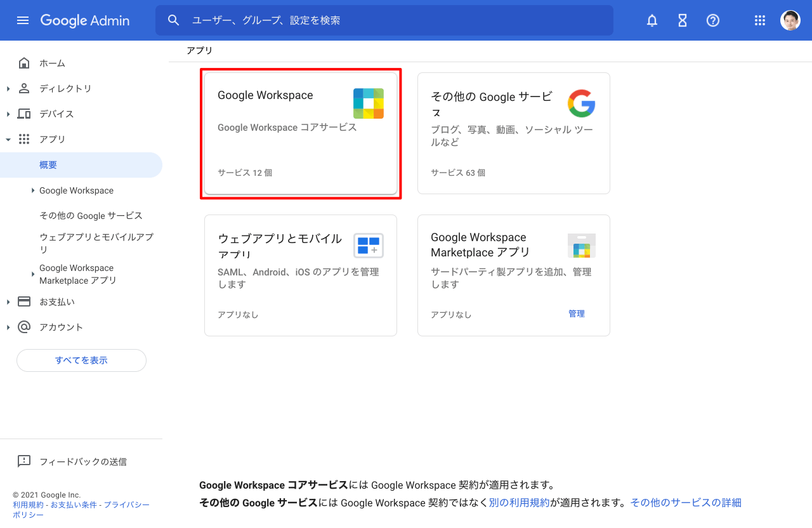Expand Google Workspace Marketplace アプリ arrow
This screenshot has height=528, width=812.
(33, 274)
